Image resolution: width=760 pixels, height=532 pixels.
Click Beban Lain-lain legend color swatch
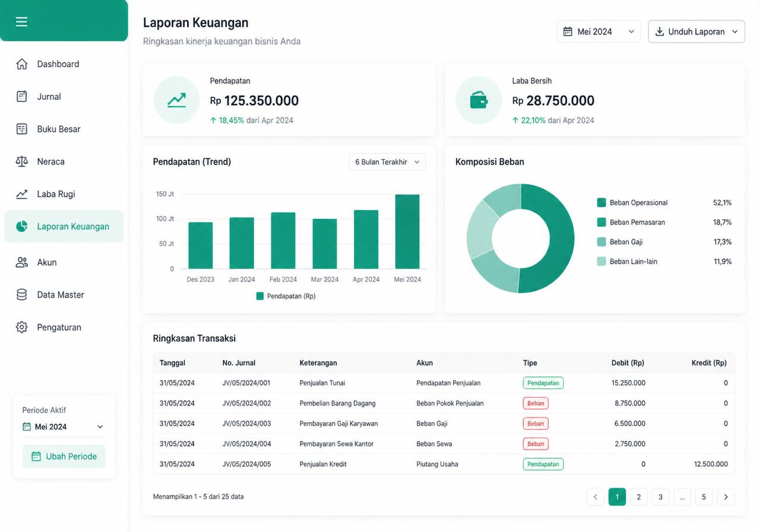[x=601, y=261]
